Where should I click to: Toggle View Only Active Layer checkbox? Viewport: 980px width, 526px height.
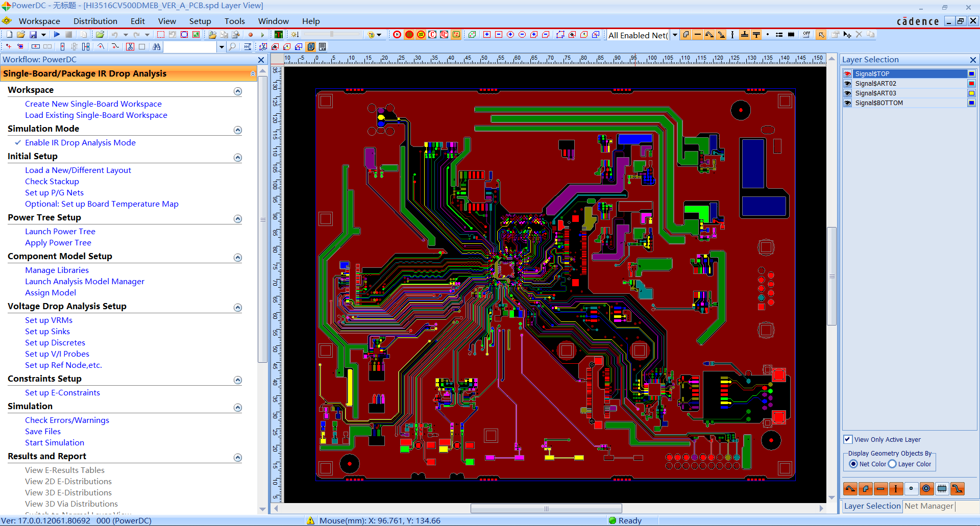pyautogui.click(x=848, y=439)
